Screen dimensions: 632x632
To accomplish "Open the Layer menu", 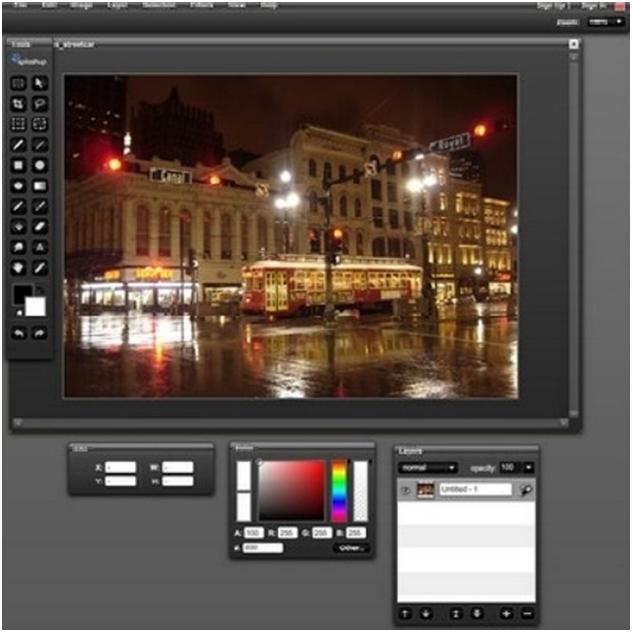I will coord(118,5).
